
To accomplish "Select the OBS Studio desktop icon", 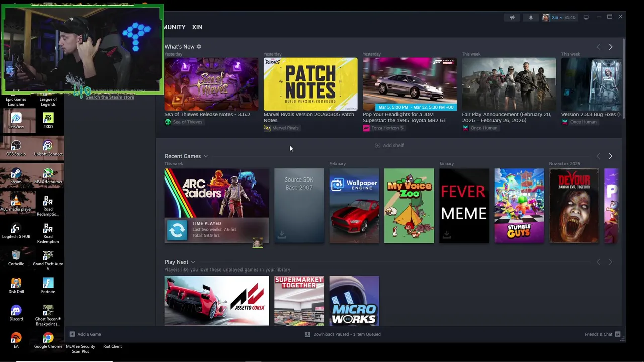I will pos(16,148).
